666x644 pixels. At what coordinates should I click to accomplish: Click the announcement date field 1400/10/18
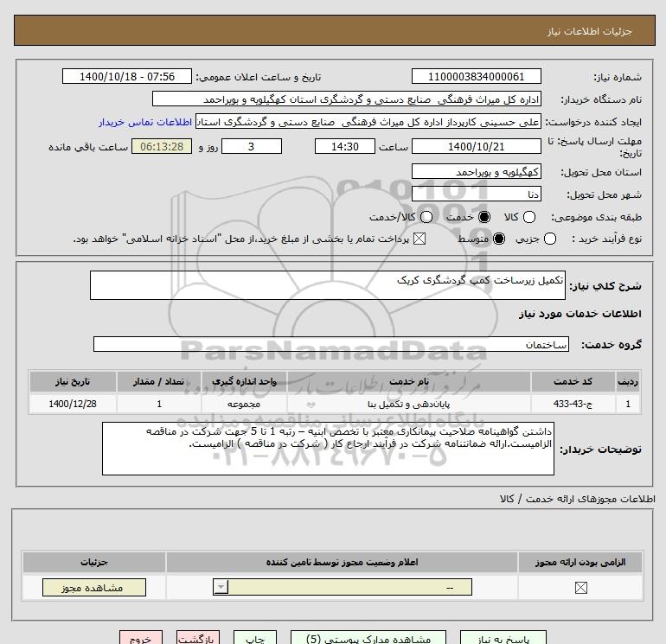[126, 76]
